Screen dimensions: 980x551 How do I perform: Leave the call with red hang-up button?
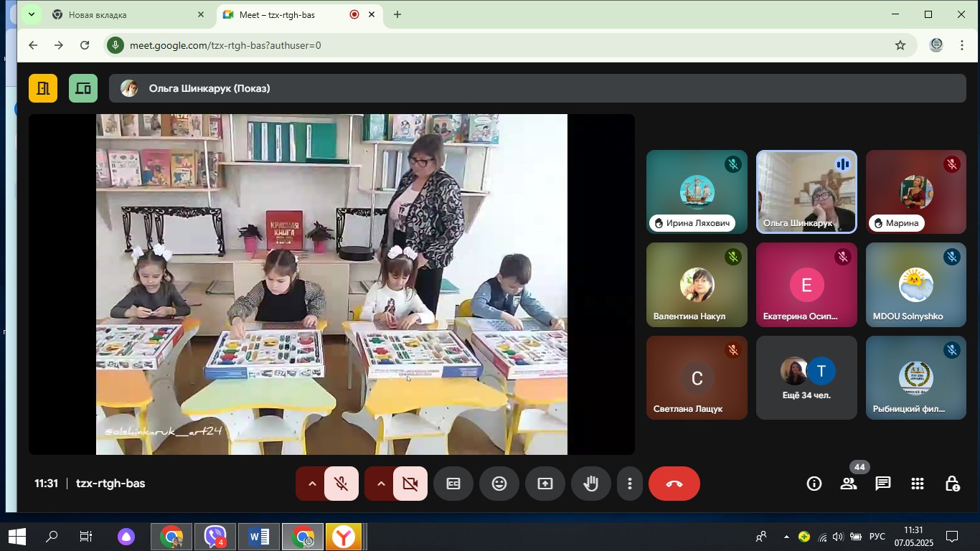674,484
